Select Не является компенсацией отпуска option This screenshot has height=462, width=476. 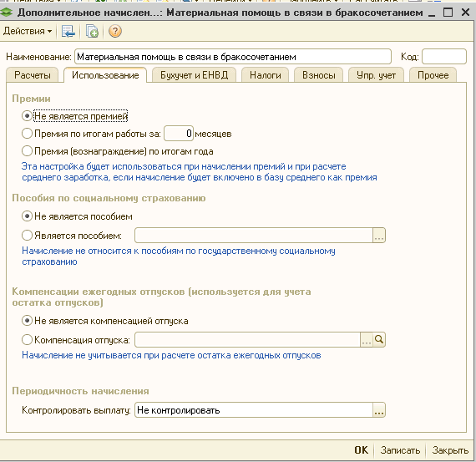27,321
